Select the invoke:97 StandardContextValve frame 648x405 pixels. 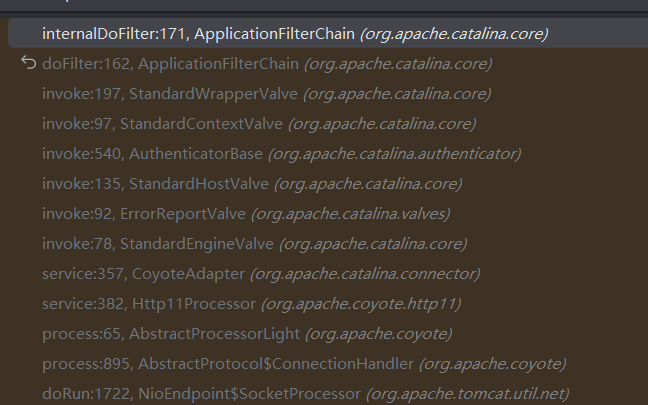[x=328, y=124]
